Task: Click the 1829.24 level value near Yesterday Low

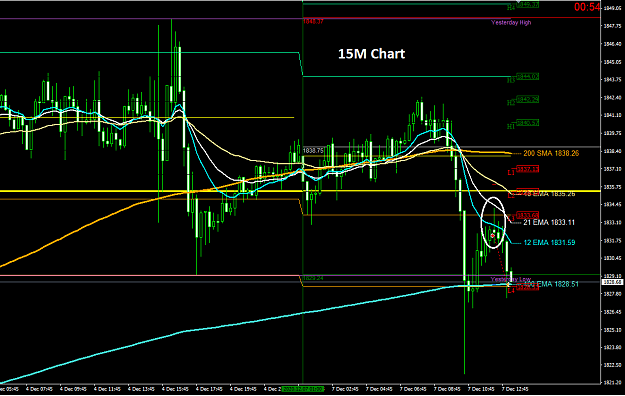Action: [313, 278]
